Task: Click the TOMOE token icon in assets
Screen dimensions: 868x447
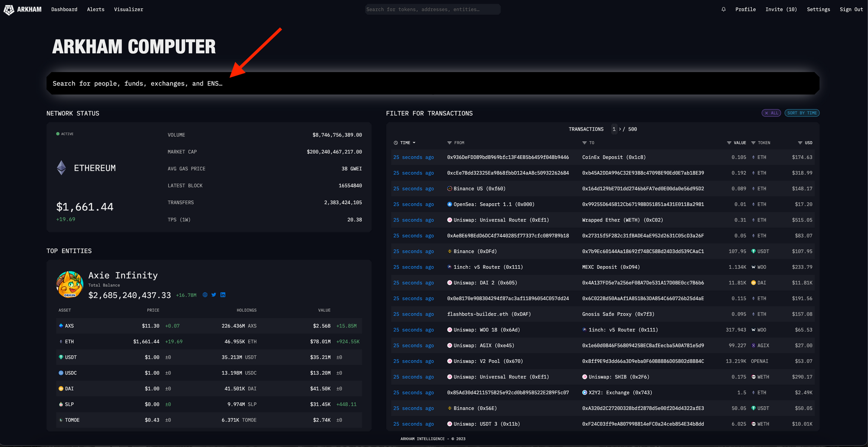Action: point(61,420)
